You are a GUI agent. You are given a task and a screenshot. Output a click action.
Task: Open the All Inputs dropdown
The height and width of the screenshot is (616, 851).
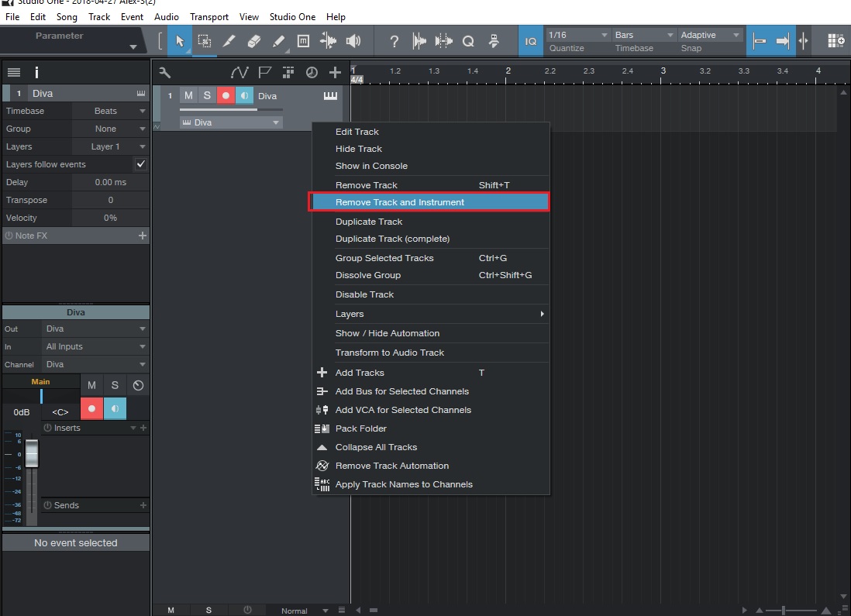(95, 346)
